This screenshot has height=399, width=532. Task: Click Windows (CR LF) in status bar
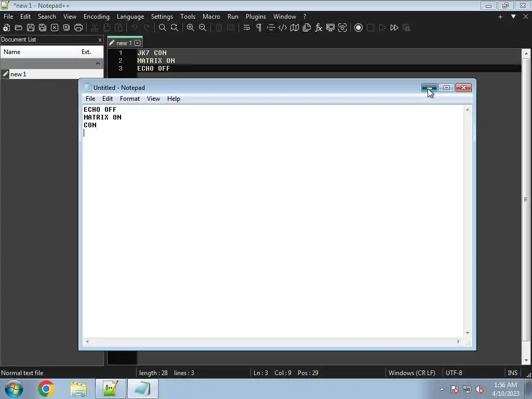tap(412, 373)
